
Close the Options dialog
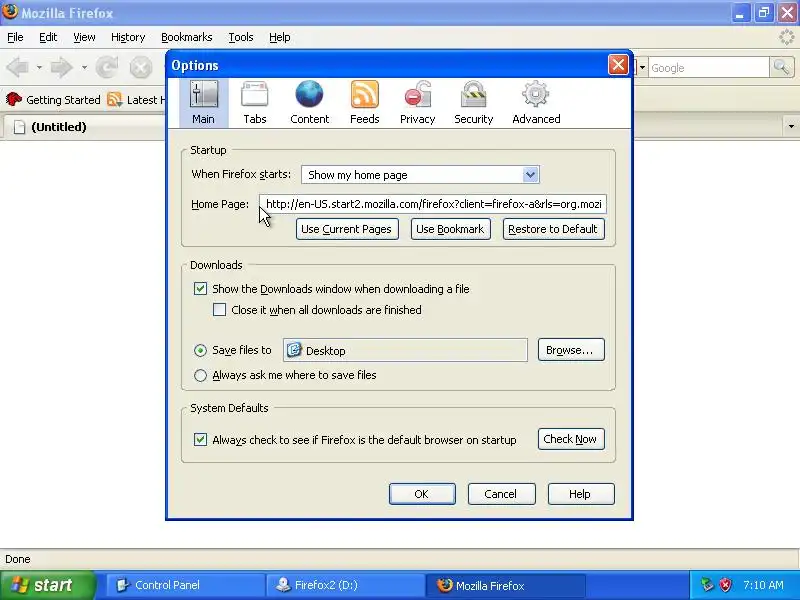click(617, 65)
